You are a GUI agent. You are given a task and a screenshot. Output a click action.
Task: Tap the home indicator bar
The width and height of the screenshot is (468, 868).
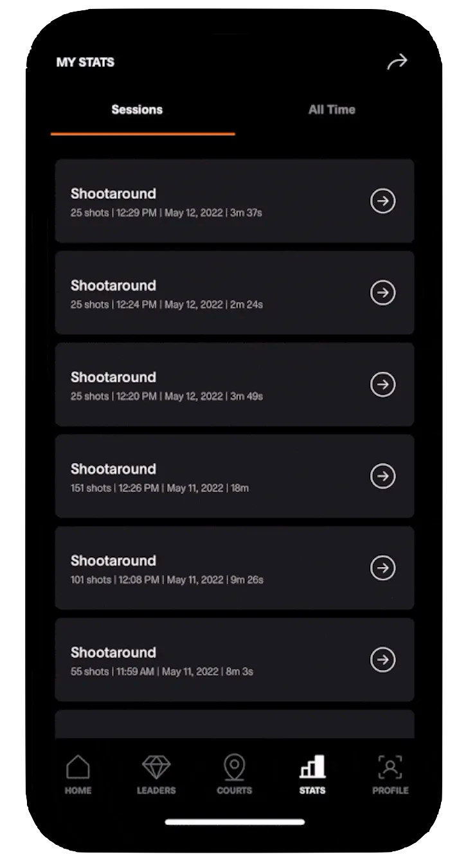235,822
